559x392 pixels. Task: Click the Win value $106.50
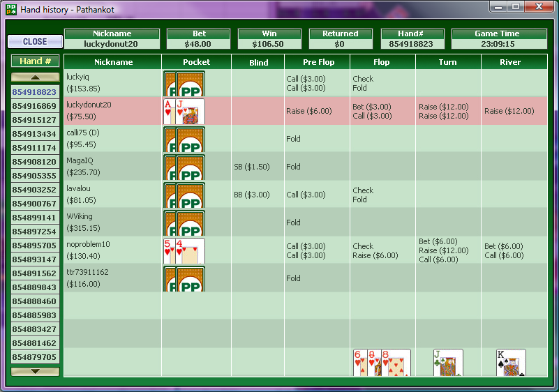[268, 44]
